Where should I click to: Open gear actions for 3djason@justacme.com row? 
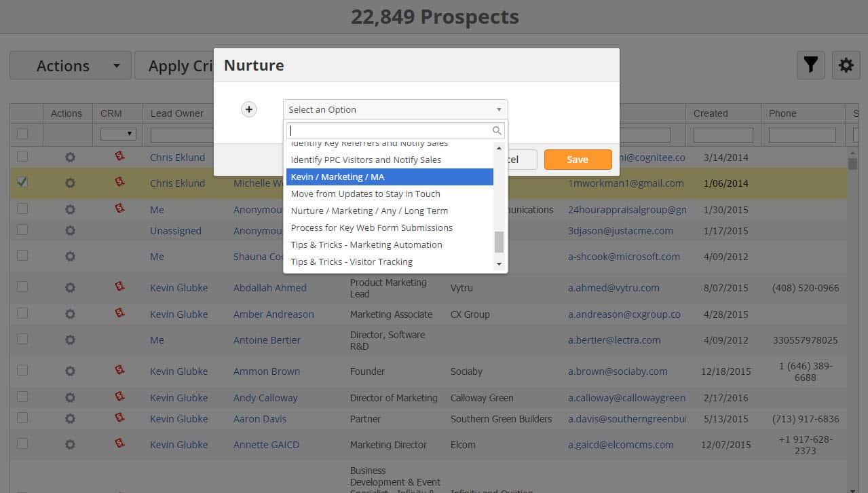click(70, 231)
